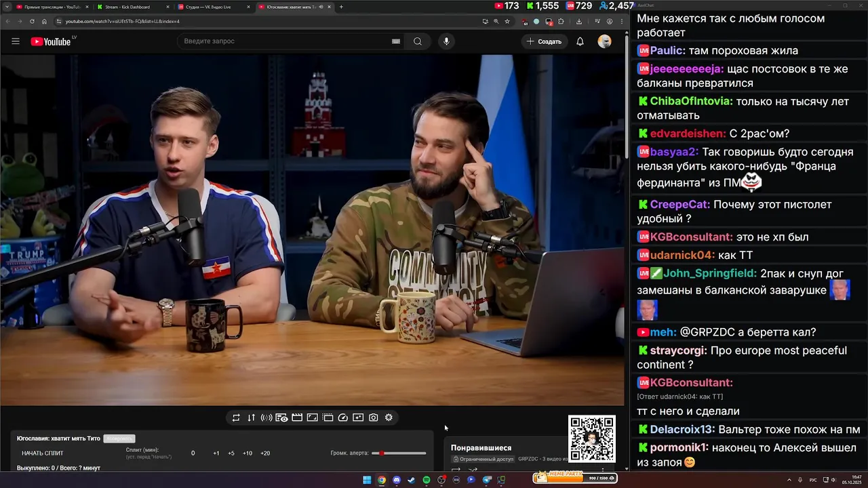Viewport: 868px width, 488px height.
Task: Open a new browser tab
Action: (x=341, y=7)
